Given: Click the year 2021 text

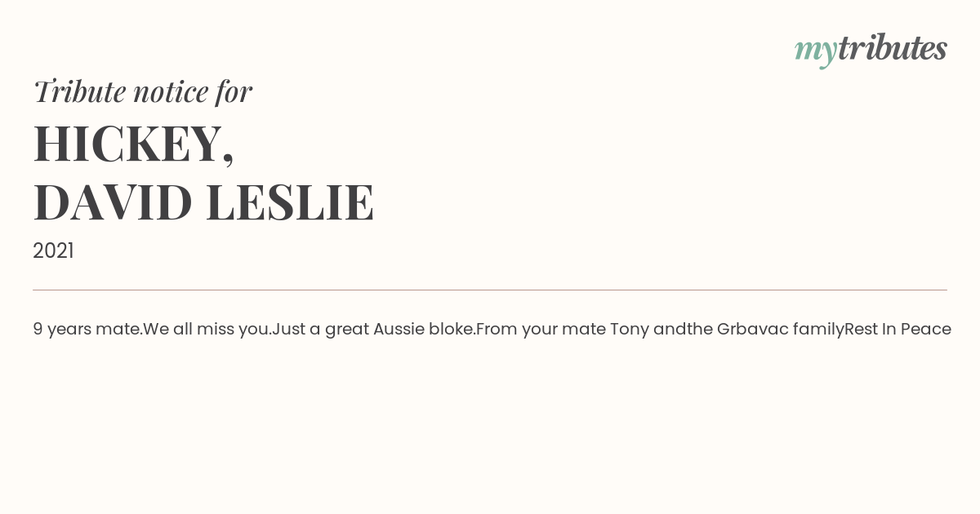Looking at the screenshot, I should click(53, 251).
